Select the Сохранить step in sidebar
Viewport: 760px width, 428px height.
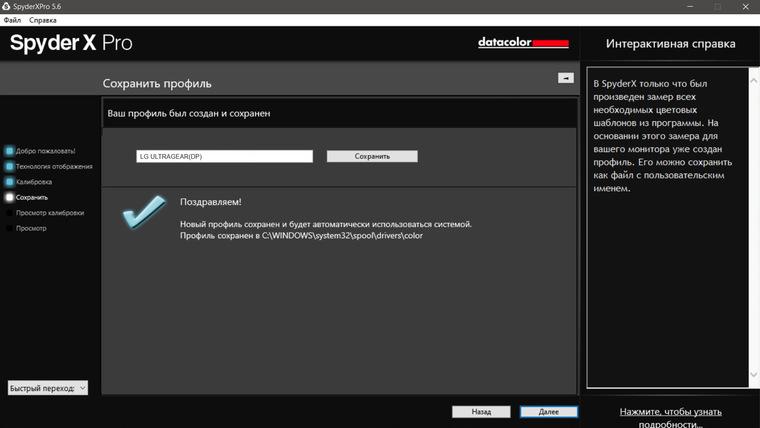(32, 197)
